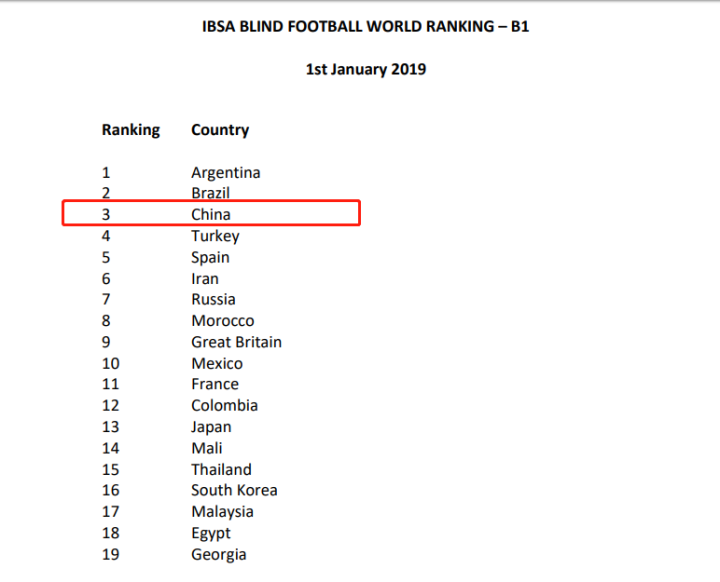Click the Russia country name

point(213,299)
